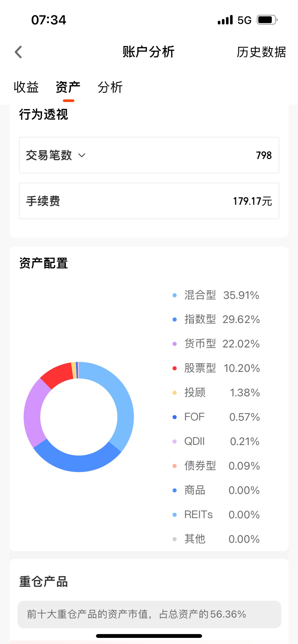Expand the 交易笔数 dropdown chevron
The height and width of the screenshot is (644, 298).
pos(82,155)
